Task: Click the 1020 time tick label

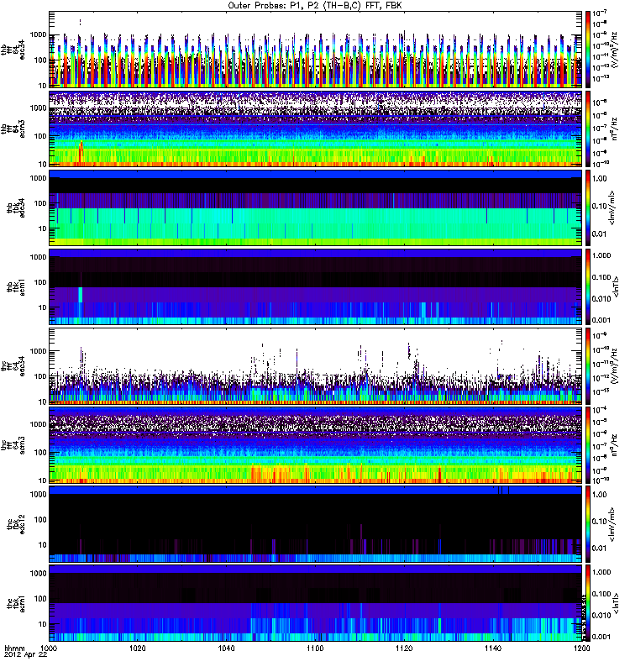Action: tap(138, 648)
